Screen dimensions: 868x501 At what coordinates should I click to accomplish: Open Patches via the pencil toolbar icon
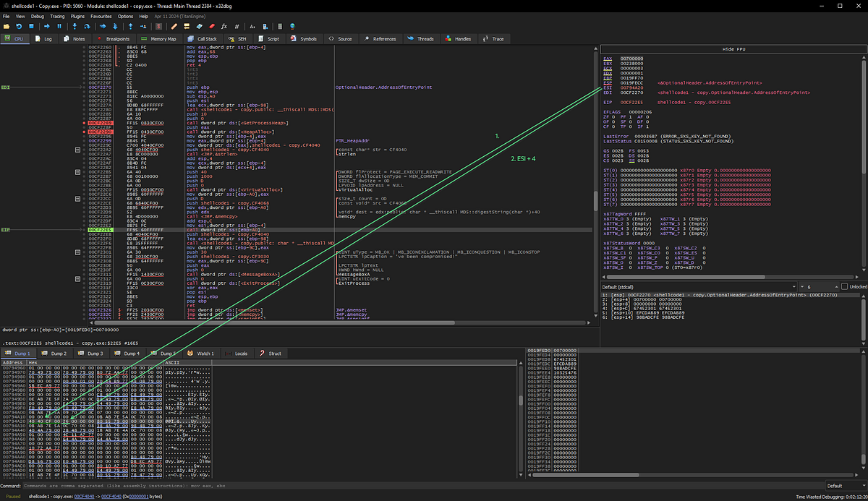coord(174,26)
